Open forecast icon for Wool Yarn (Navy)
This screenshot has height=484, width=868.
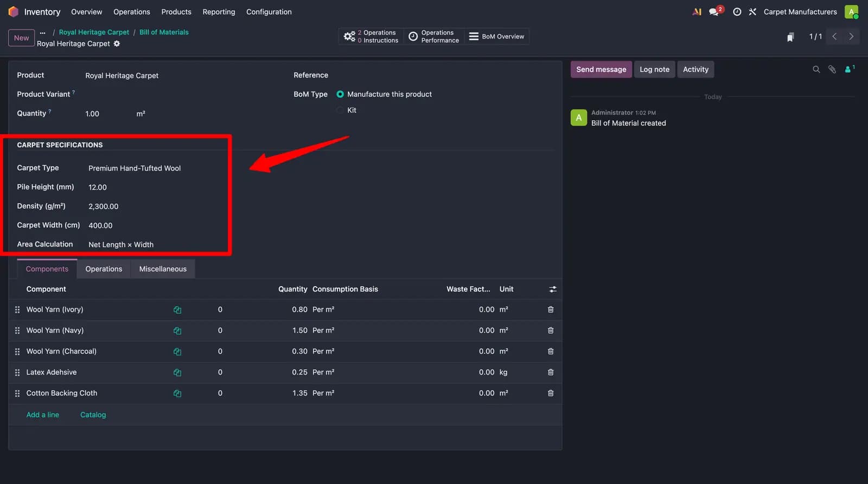click(x=177, y=331)
